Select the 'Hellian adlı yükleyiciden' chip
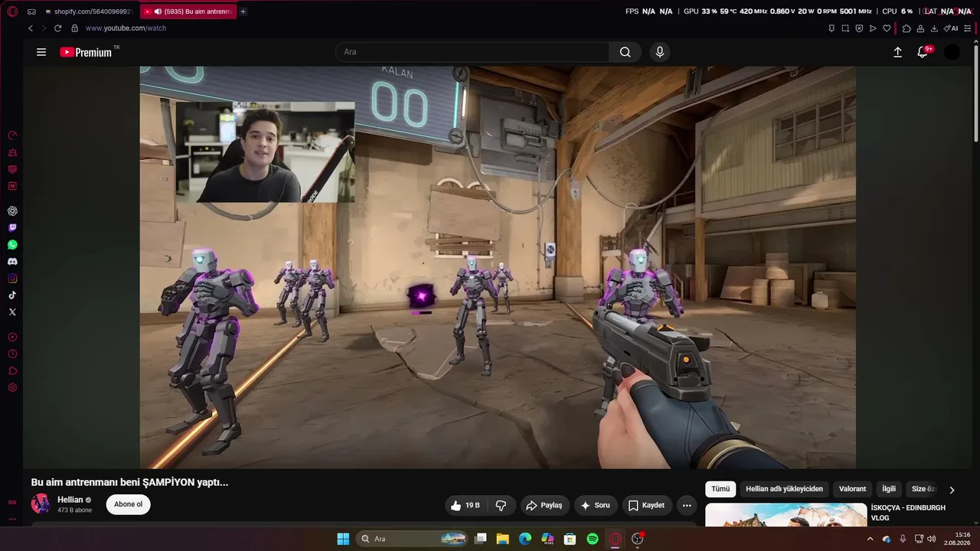 [x=785, y=489]
